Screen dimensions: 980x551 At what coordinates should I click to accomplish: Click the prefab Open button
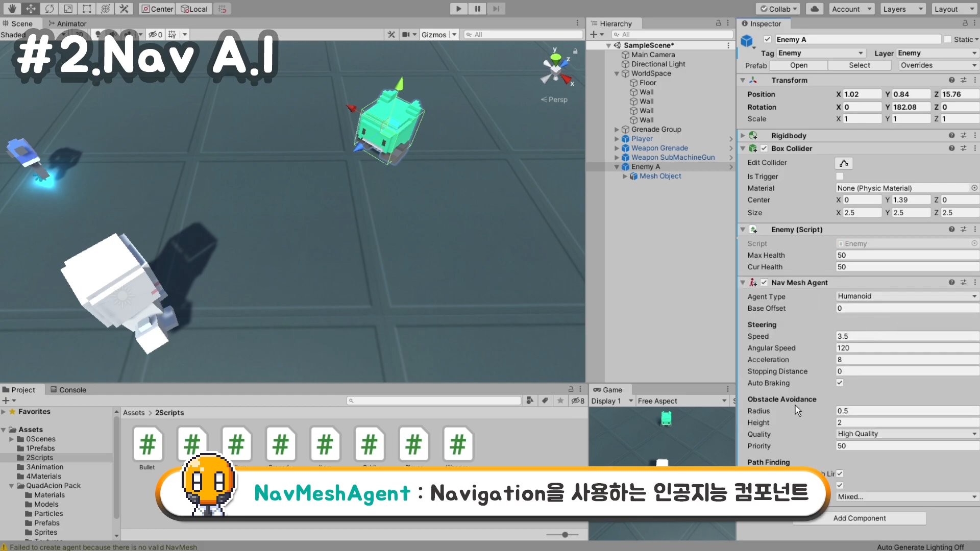pos(798,65)
